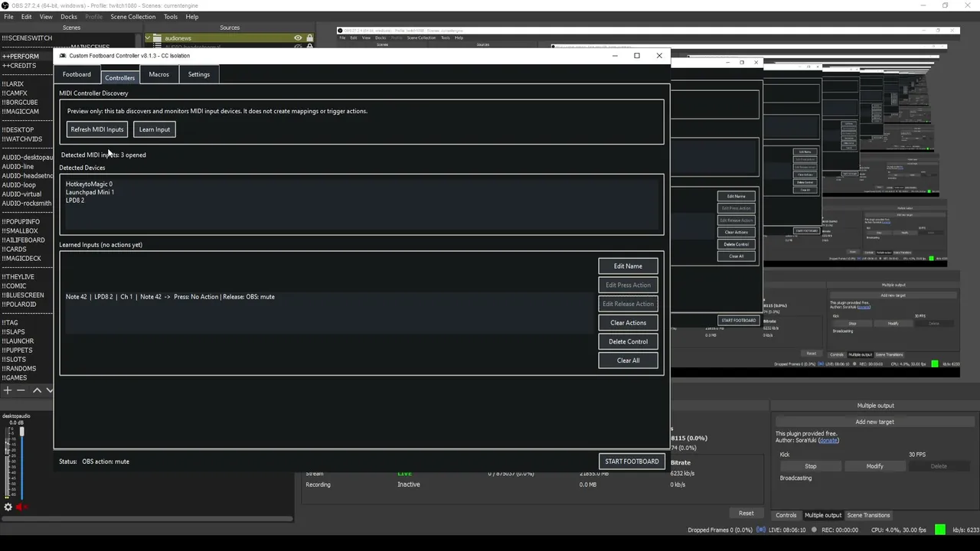Select the Multiple output dock tab

point(823,515)
